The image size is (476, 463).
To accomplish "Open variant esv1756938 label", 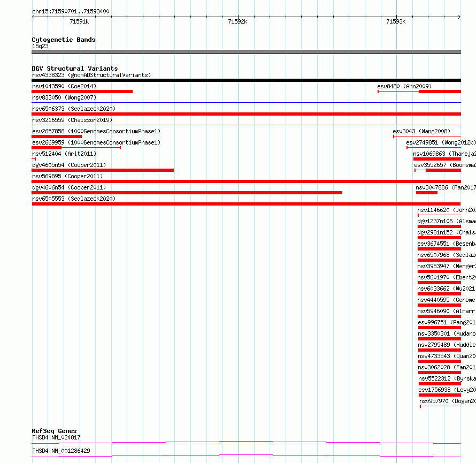I will click(x=447, y=390).
